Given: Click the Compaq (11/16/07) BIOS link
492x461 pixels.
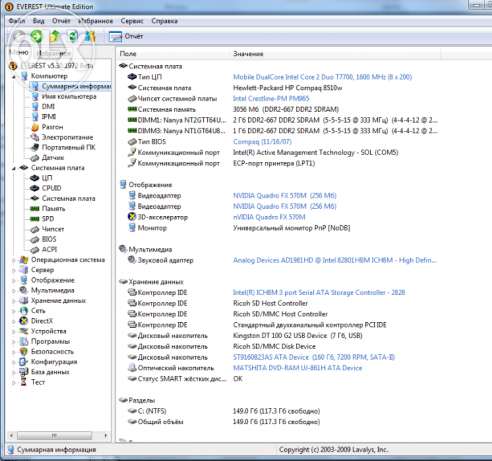Looking at the screenshot, I should click(x=262, y=142).
